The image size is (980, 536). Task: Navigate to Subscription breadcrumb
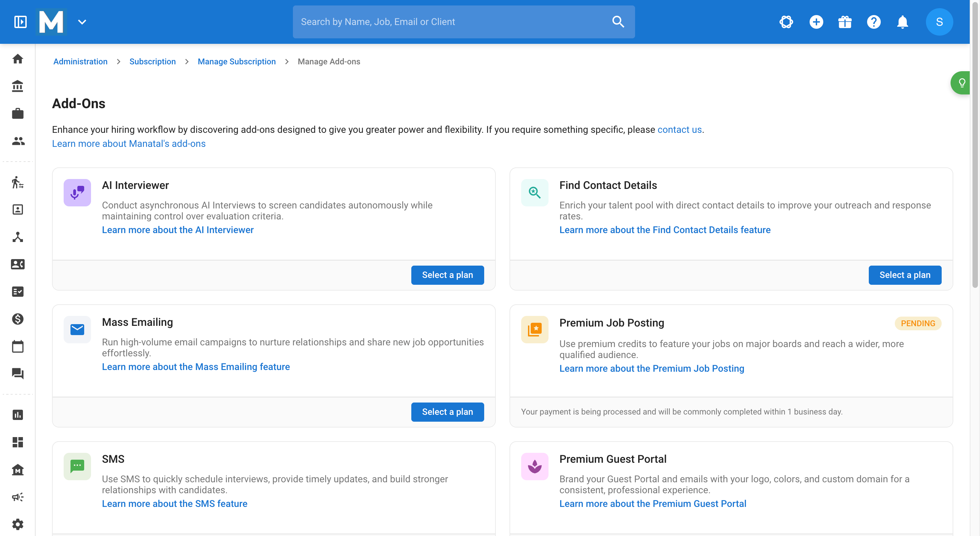[x=153, y=62]
